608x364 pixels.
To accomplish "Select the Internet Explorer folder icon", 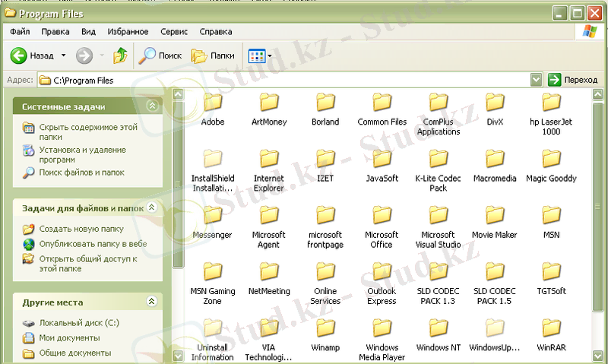I will pos(269,160).
